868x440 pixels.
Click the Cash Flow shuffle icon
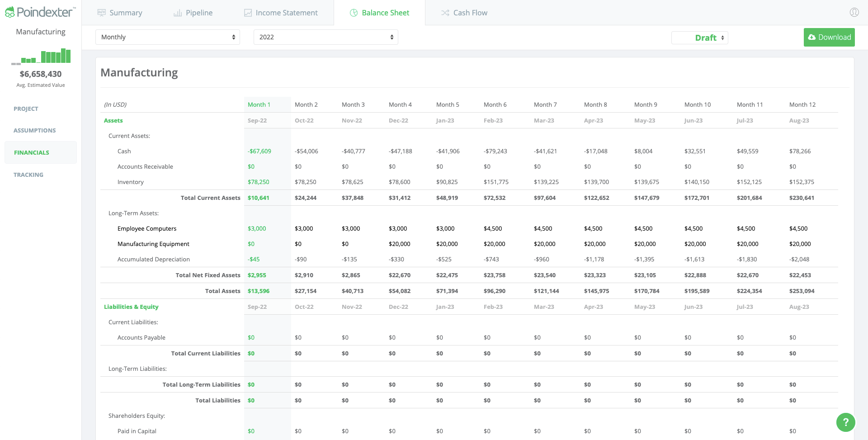click(445, 13)
